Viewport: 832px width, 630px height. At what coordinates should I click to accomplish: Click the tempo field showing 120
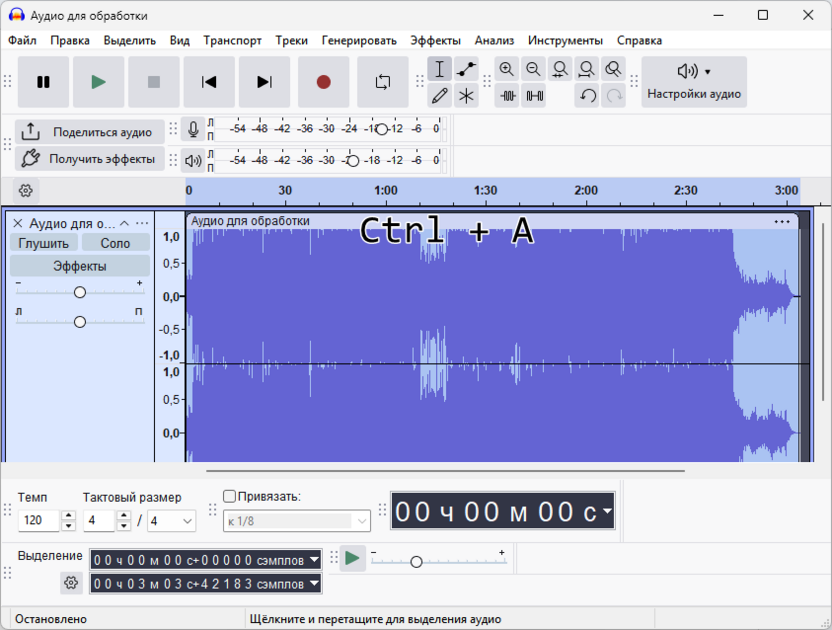coord(38,520)
